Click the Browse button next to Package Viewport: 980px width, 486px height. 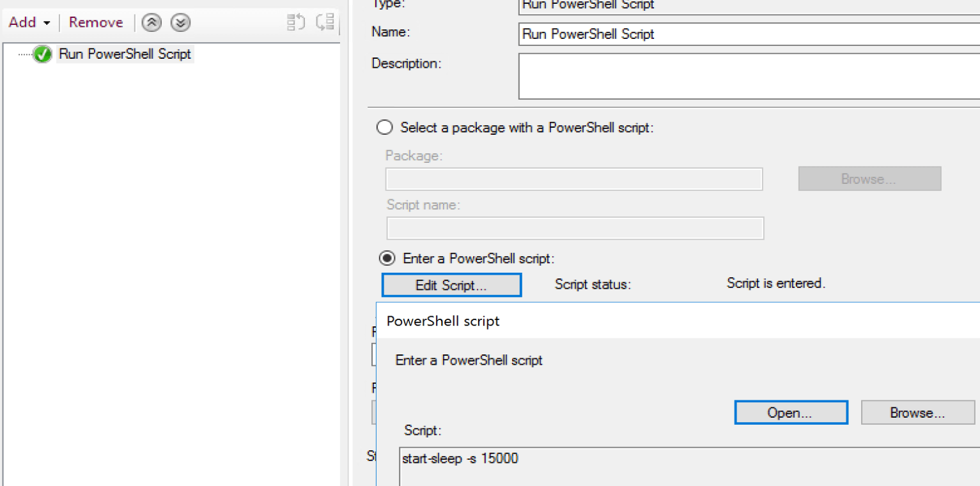tap(869, 178)
